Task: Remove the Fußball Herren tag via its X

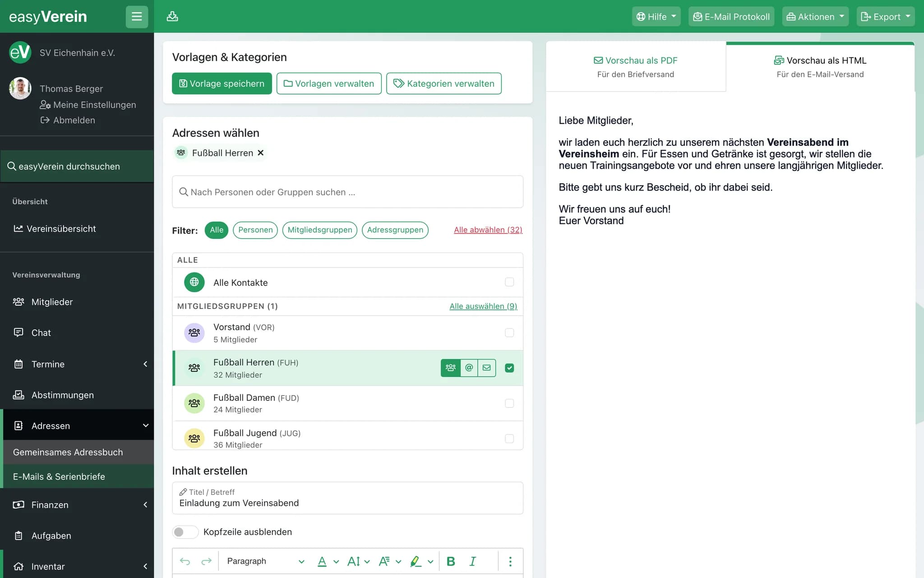Action: 261,153
